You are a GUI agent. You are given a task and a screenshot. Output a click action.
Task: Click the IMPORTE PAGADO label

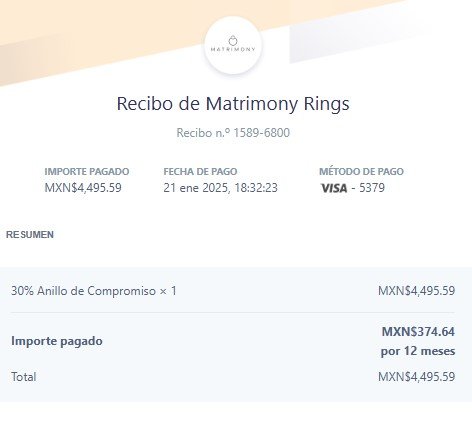87,171
